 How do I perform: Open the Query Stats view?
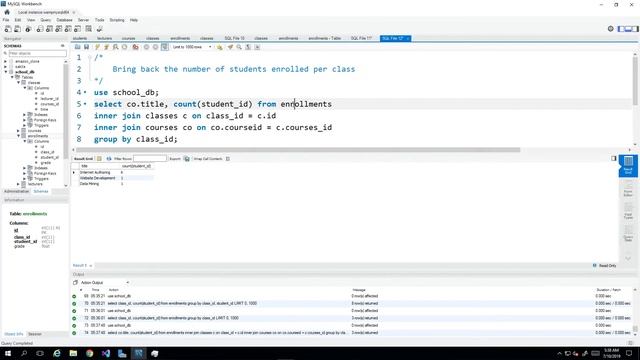point(628,233)
